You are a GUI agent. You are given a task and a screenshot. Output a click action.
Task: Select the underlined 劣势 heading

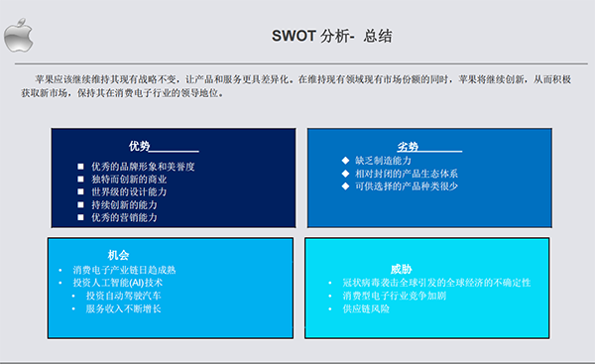(408, 147)
